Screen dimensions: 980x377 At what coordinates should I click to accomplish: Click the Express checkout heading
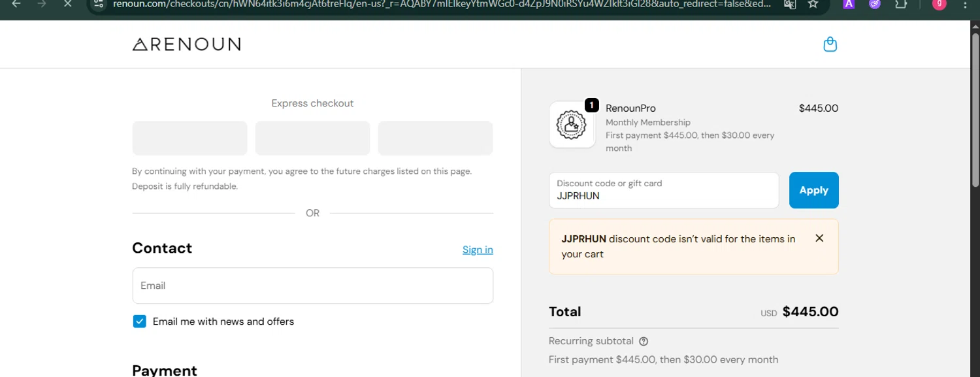pos(312,103)
